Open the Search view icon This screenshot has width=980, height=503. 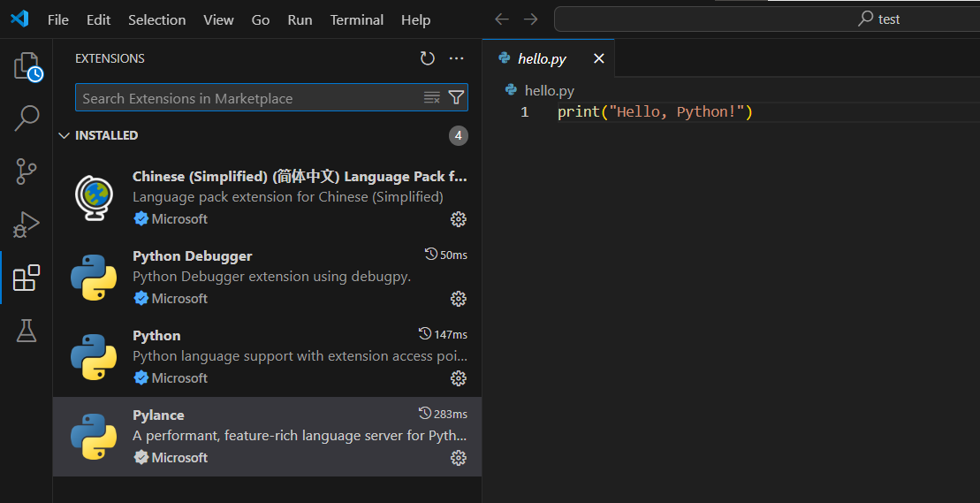tap(27, 118)
